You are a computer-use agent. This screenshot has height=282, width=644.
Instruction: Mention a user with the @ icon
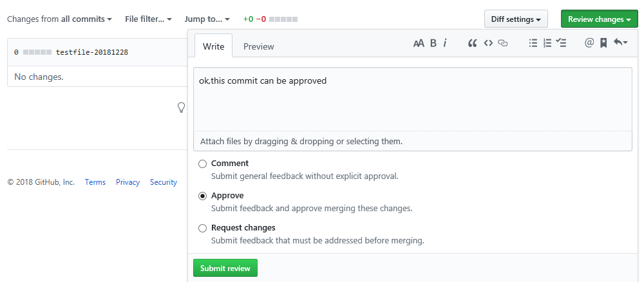[589, 43]
